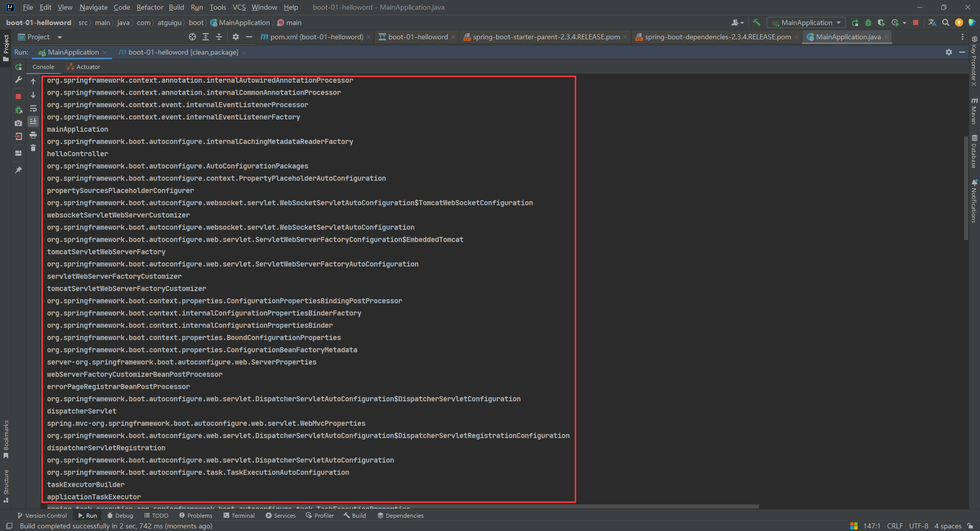Open the Terminal tool window
The height and width of the screenshot is (531, 980).
click(x=239, y=516)
